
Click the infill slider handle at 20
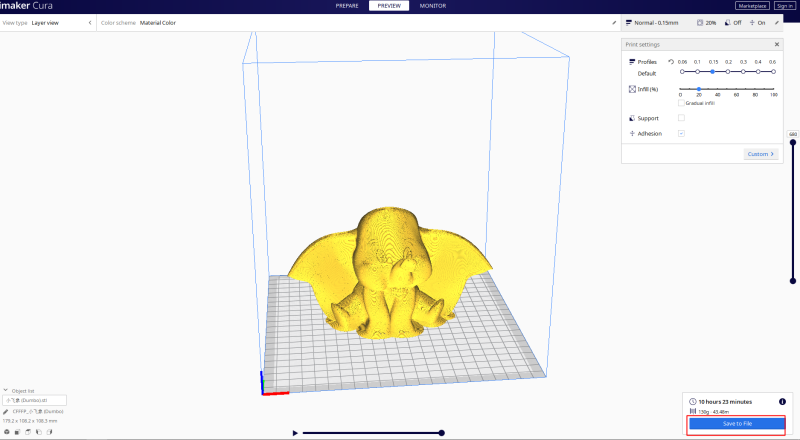coord(699,89)
